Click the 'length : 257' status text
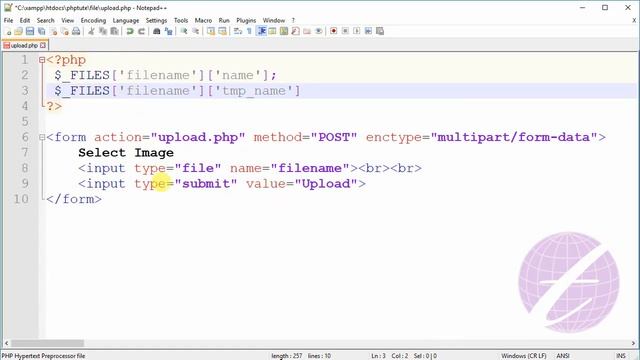The width and height of the screenshot is (640, 360). click(x=287, y=356)
